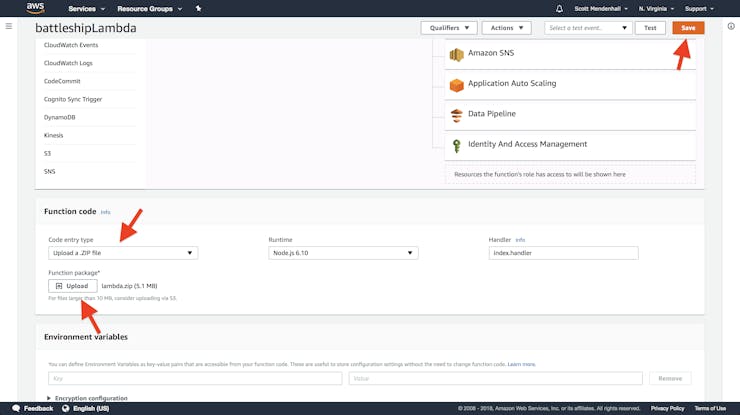
Task: Click the language globe icon
Action: (66, 408)
